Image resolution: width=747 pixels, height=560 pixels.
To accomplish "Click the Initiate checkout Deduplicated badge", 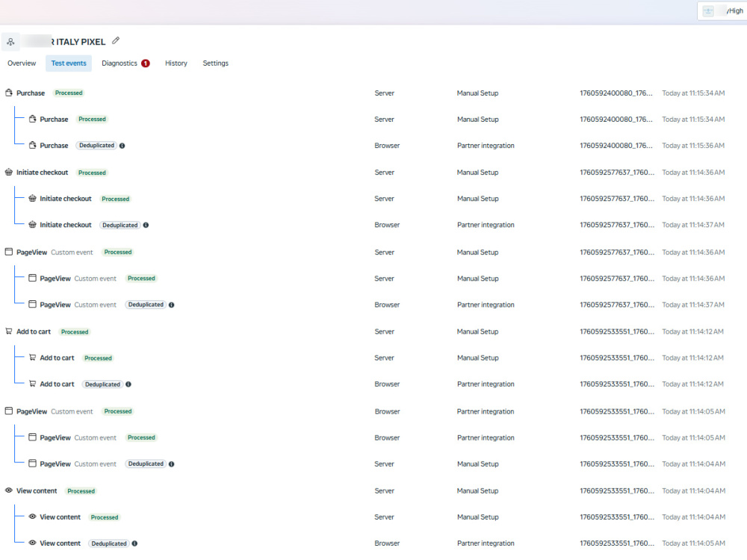I will tap(120, 225).
